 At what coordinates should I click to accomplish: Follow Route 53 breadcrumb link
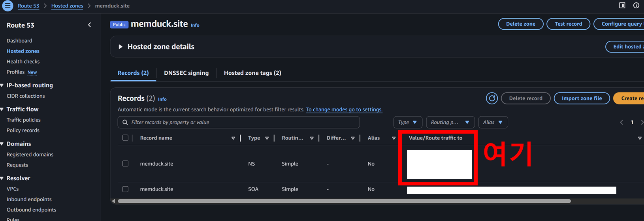(x=28, y=6)
